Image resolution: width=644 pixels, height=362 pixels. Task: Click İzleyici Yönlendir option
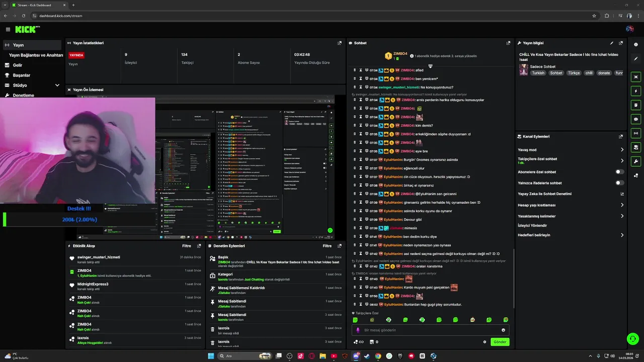tap(532, 226)
